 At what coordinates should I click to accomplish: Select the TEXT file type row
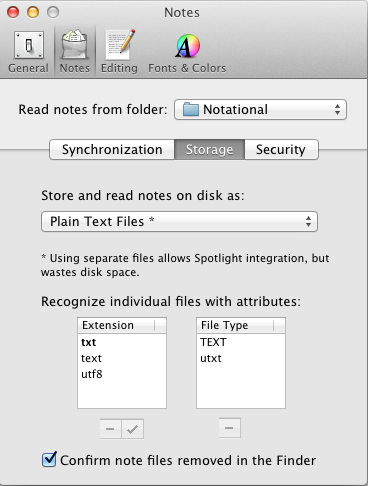(x=241, y=342)
